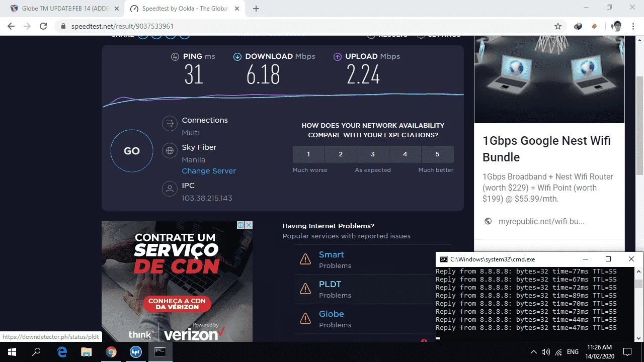Show hidden system tray icons
644x362 pixels.
point(533,352)
